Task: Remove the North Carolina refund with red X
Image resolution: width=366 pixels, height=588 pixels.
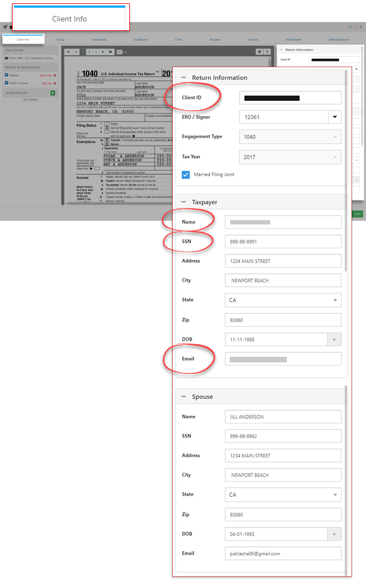Action: (x=54, y=83)
